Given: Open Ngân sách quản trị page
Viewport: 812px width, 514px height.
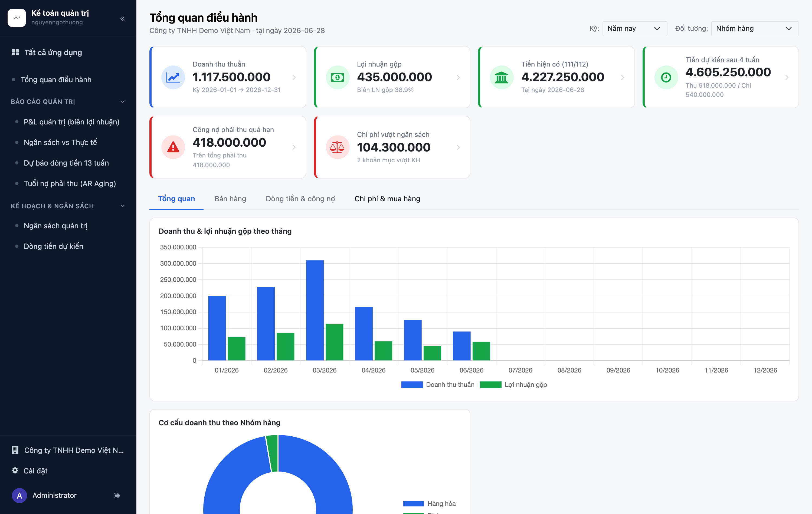Looking at the screenshot, I should (56, 226).
